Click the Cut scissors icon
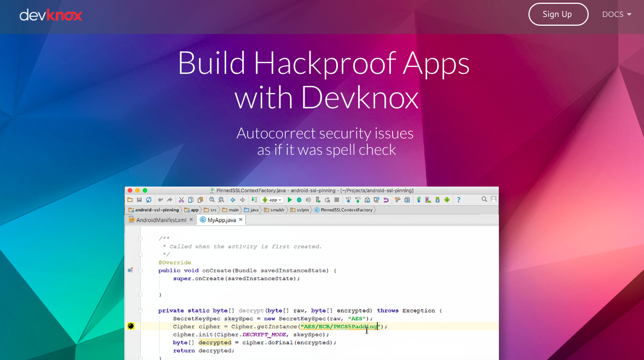644x360 pixels. [181, 200]
